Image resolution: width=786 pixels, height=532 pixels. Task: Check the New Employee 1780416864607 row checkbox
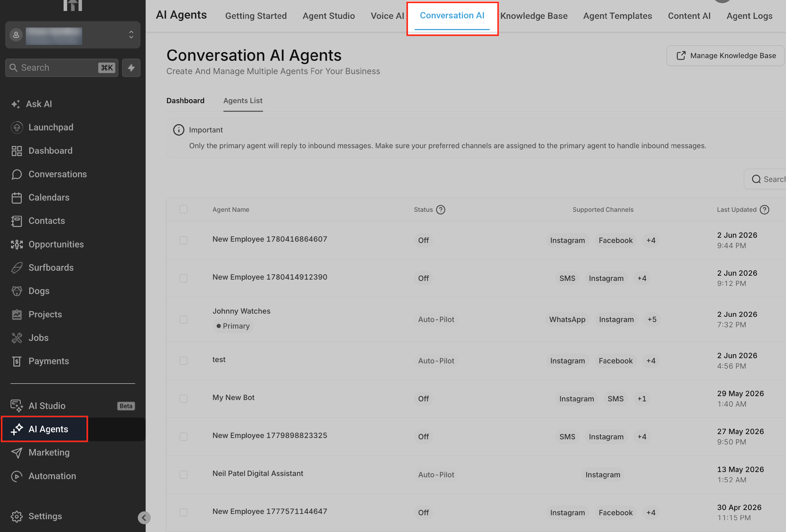[183, 240]
